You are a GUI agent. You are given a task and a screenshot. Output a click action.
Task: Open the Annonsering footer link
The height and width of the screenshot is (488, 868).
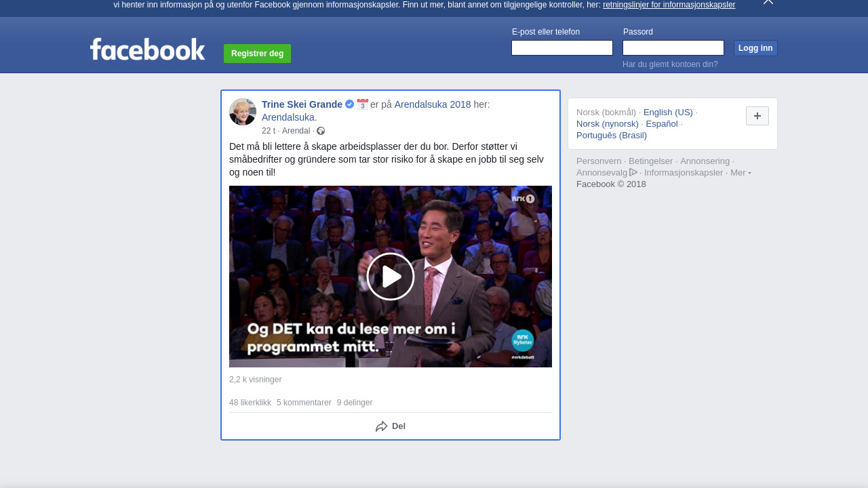coord(705,161)
